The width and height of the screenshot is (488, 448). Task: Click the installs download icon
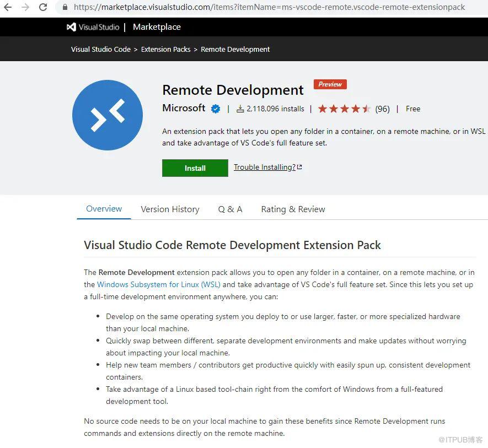coord(240,109)
